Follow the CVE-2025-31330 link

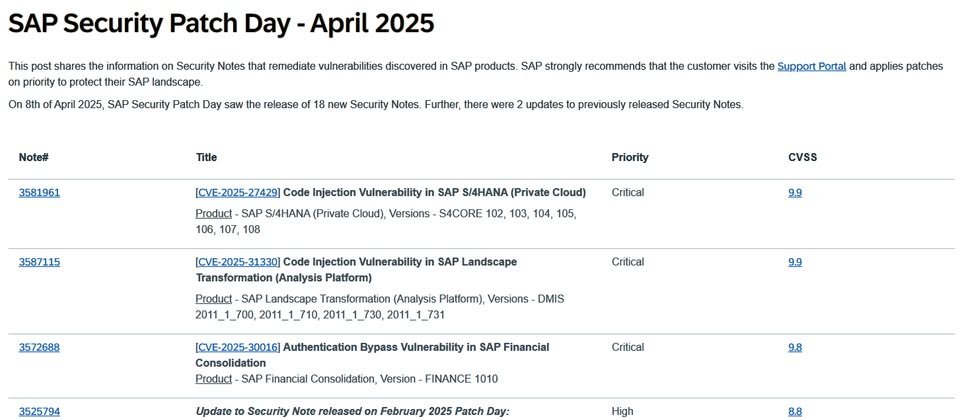tap(238, 262)
